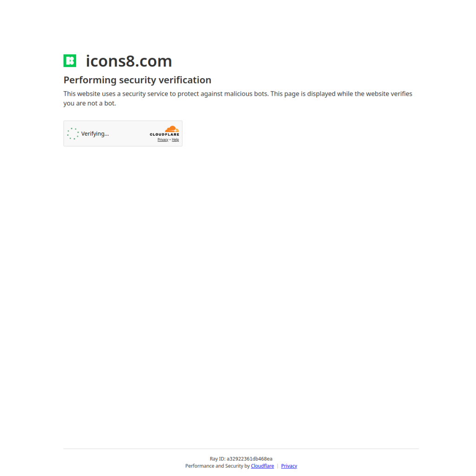This screenshot has height=476, width=476.
Task: Click the "you are not a bot." text line
Action: [90, 103]
